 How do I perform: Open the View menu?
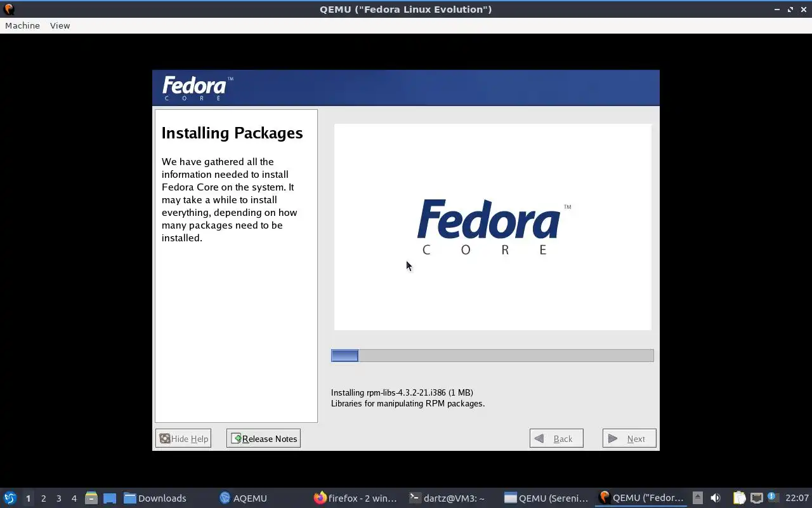pyautogui.click(x=60, y=25)
